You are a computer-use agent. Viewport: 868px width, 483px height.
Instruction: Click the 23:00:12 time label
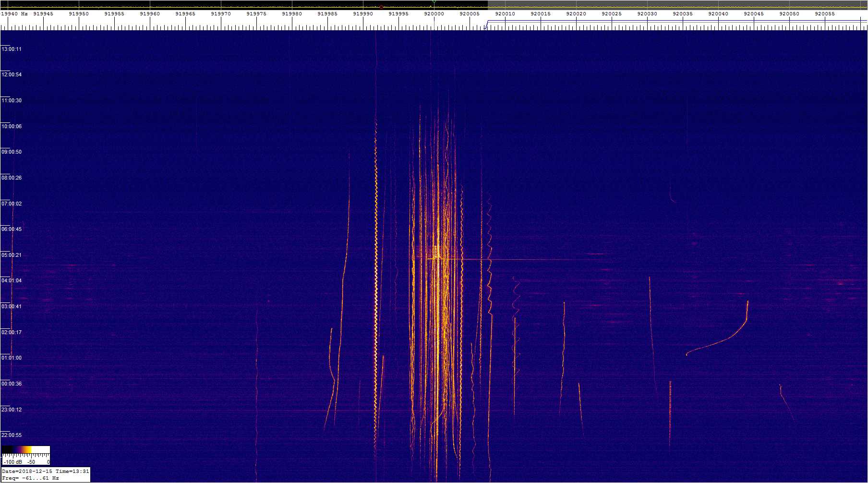click(12, 410)
